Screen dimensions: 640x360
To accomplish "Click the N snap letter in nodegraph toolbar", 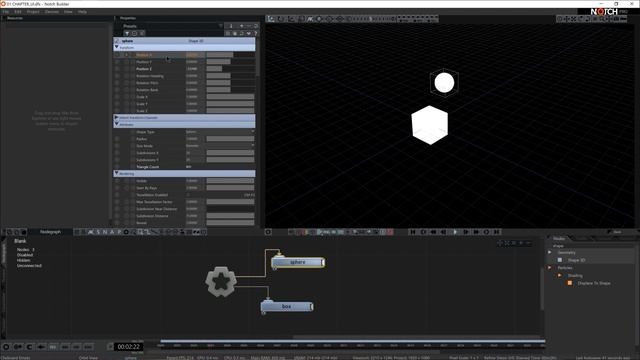I will [x=105, y=232].
